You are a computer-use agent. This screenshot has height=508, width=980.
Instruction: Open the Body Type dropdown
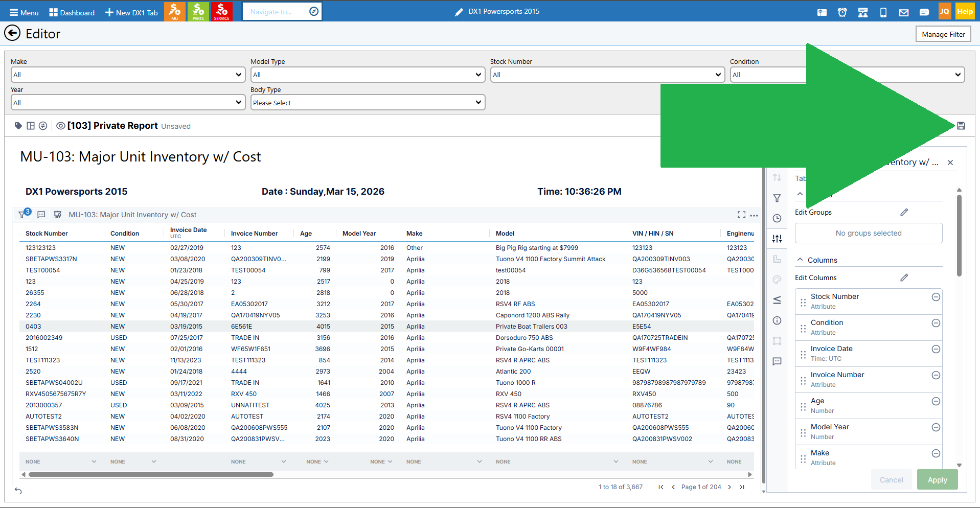(368, 103)
